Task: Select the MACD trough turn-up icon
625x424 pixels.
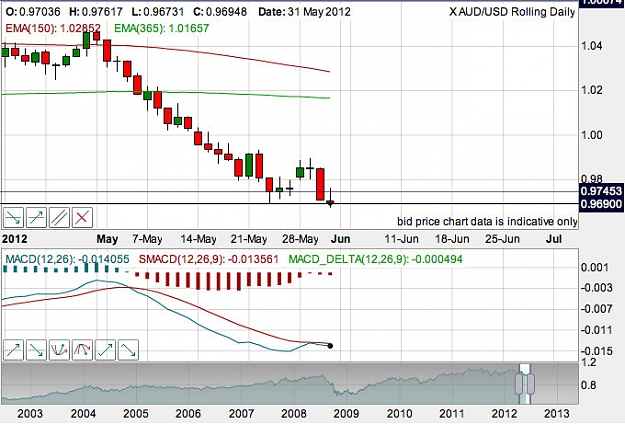Action: [x=59, y=350]
